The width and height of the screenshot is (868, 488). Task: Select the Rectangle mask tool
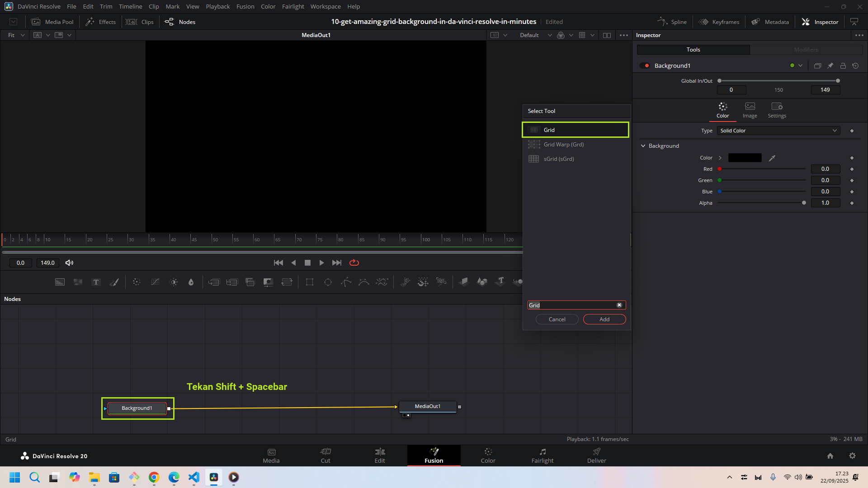pos(310,282)
